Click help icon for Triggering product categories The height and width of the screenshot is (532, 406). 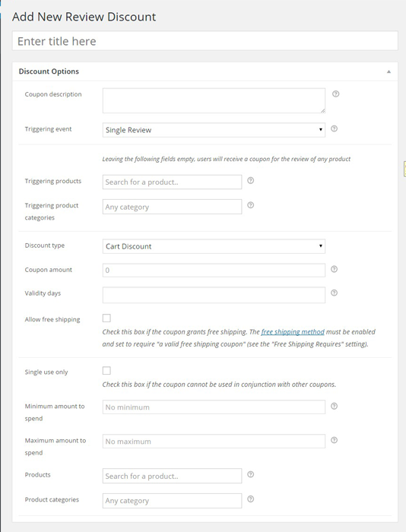coord(251,205)
